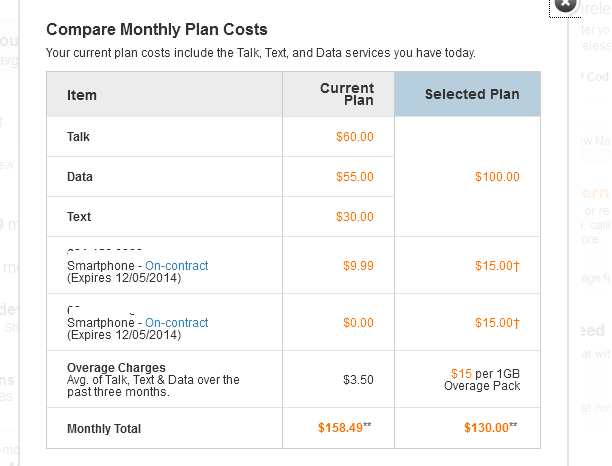612x466 pixels.
Task: Click the $60.00 Talk cost
Action: (355, 136)
